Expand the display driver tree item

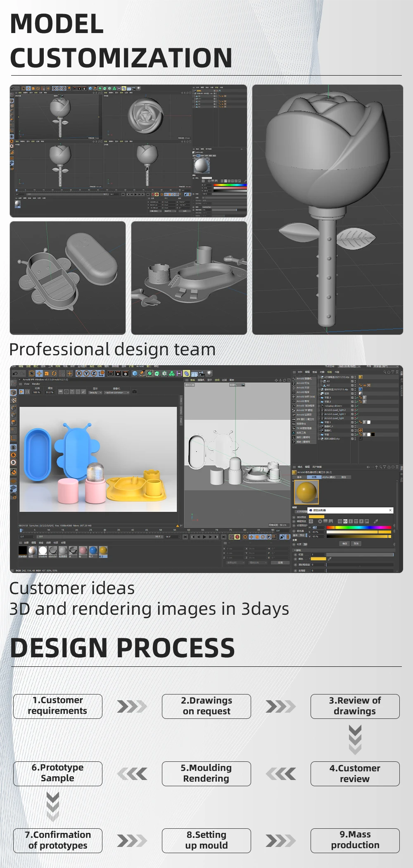[319, 406]
